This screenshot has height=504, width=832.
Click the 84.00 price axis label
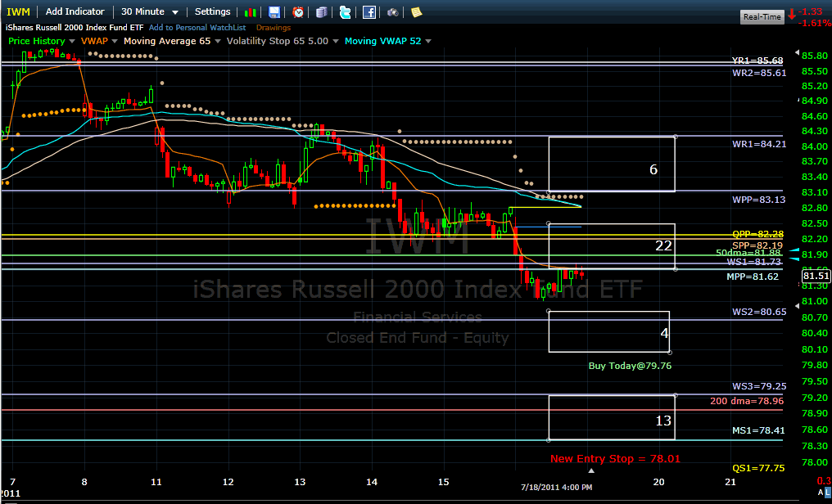pos(815,146)
